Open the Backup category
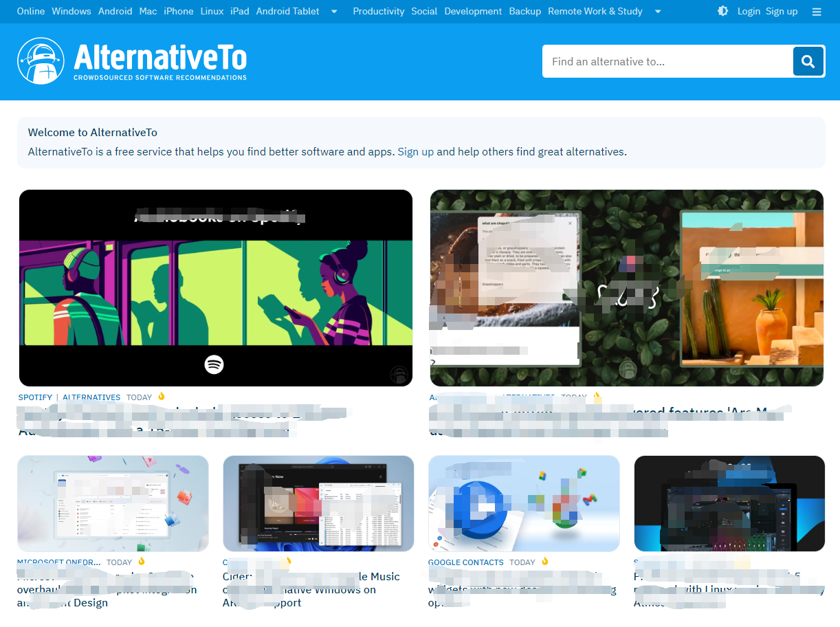This screenshot has width=840, height=627. pos(525,11)
